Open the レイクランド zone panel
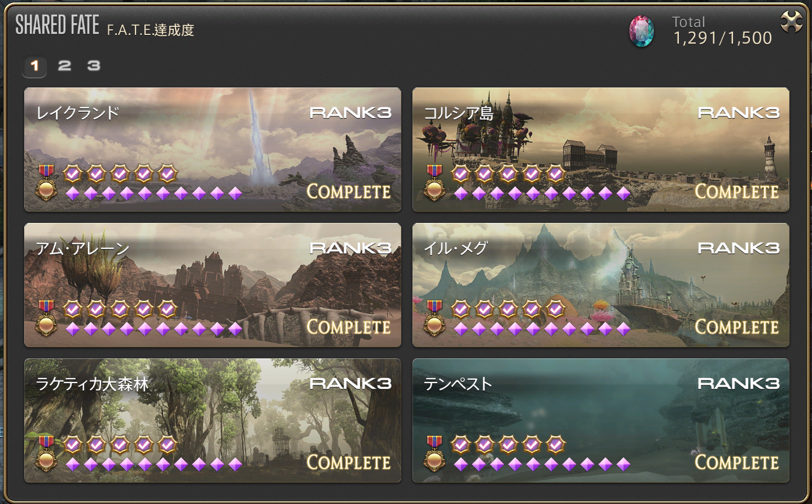 pyautogui.click(x=213, y=150)
